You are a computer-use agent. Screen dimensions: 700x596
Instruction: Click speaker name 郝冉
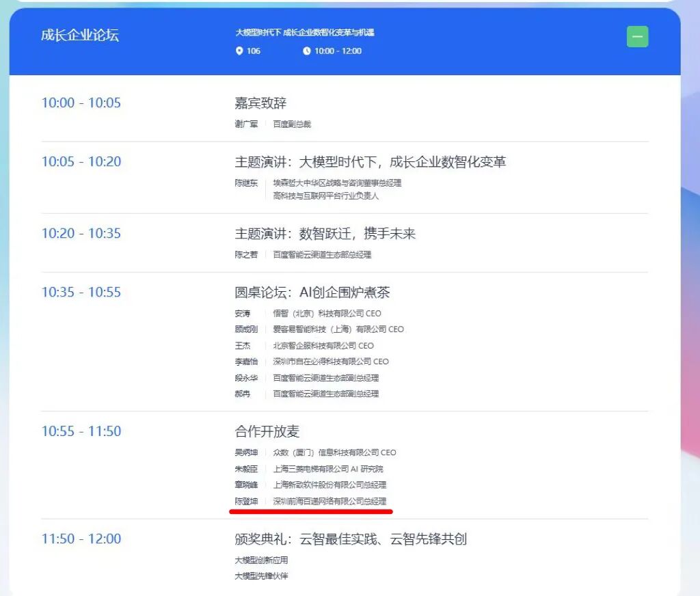[x=243, y=394]
